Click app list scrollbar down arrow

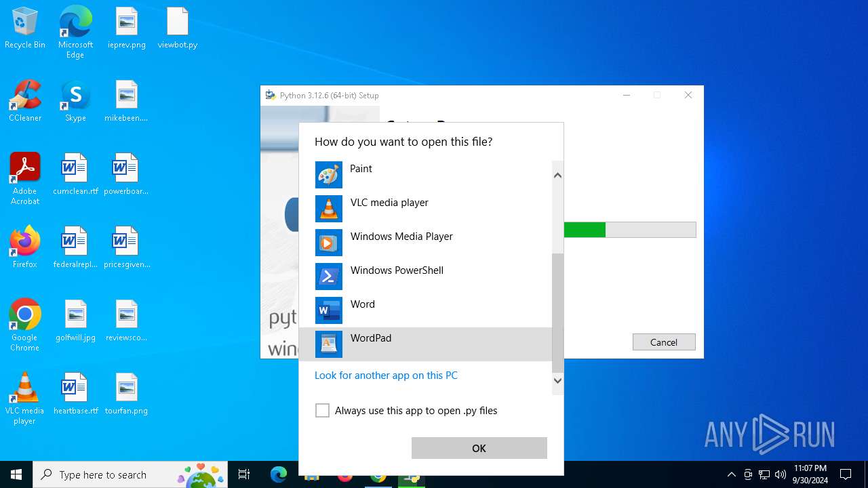click(557, 380)
